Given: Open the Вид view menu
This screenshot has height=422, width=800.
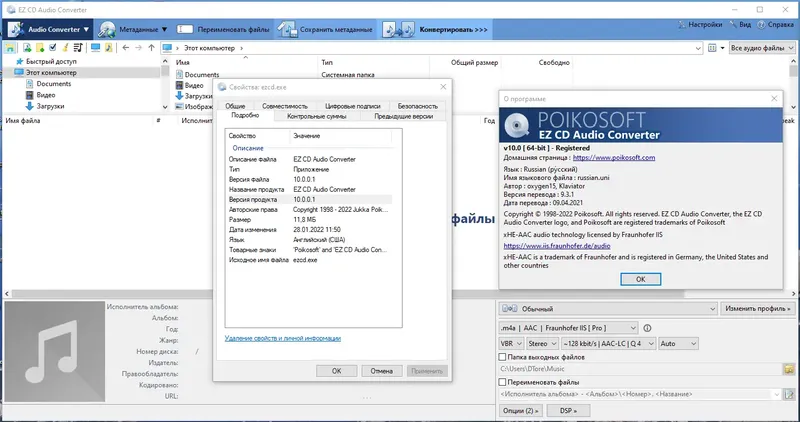Looking at the screenshot, I should tap(740, 24).
